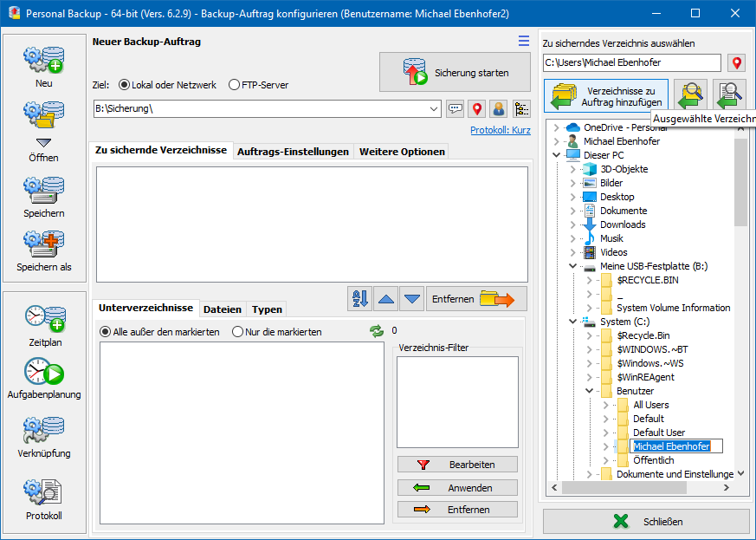Select Michael Ebenhofer folder under Benutzer

pyautogui.click(x=672, y=446)
